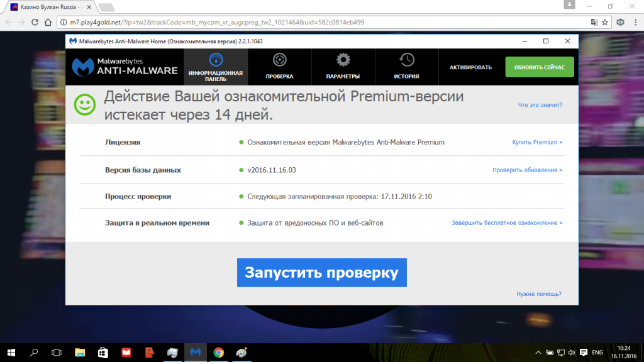Viewport: 644px width, 362px height.
Task: Click 'Проверить обновления »' link
Action: 528,170
